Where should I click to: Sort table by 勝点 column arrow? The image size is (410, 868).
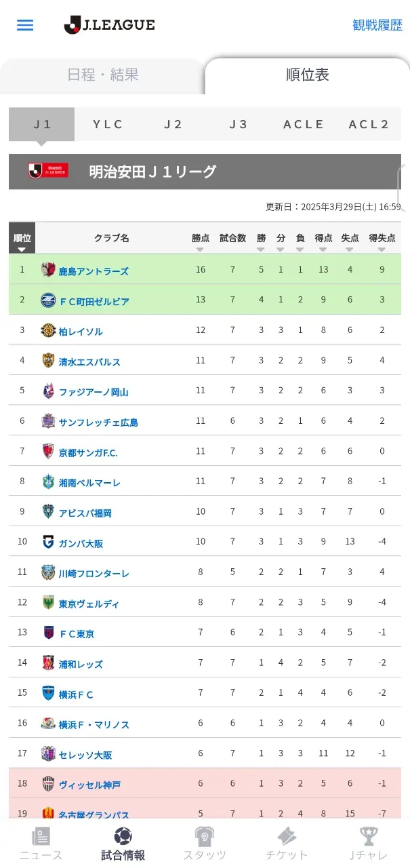tap(200, 250)
